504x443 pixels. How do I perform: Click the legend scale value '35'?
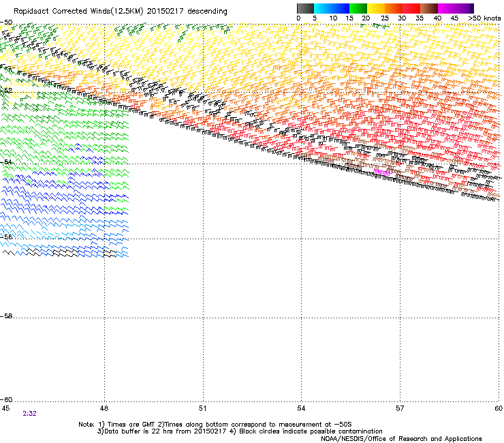click(x=420, y=18)
